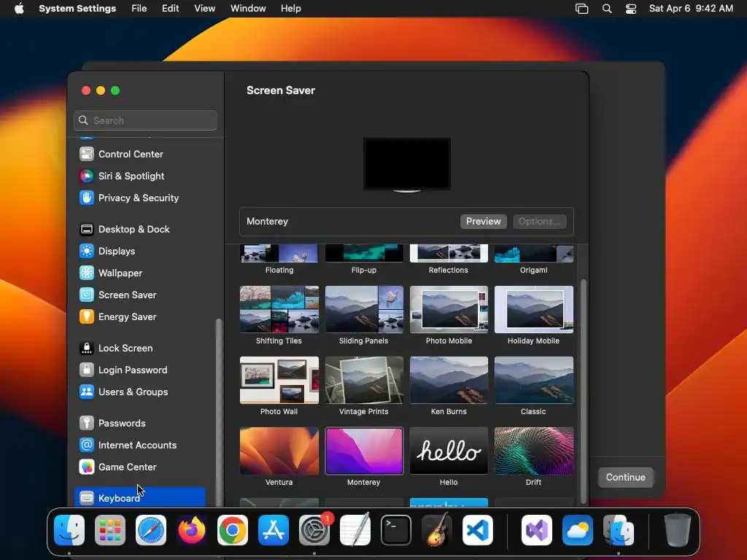Click the sidebar scrollbar

pos(219,412)
